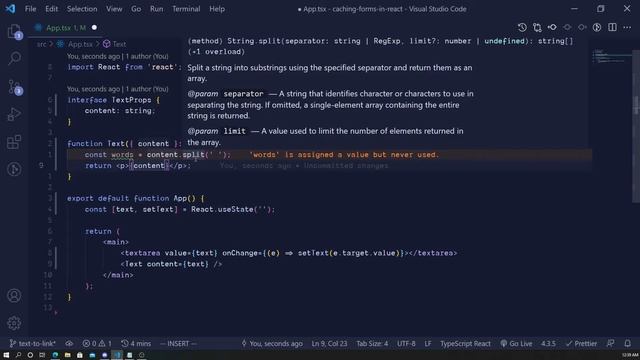The width and height of the screenshot is (640, 360).
Task: Click the 'You, seconds ago' blame status item
Action: pyautogui.click(x=272, y=344)
